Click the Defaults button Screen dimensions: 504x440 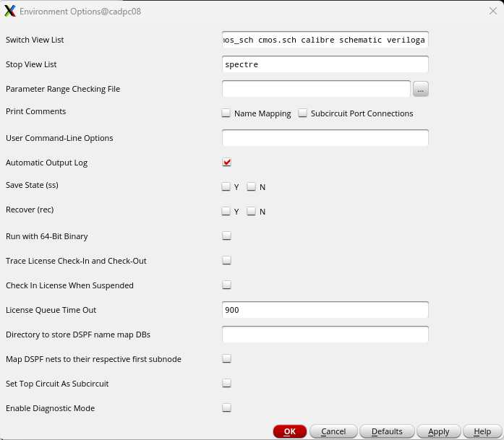[387, 431]
